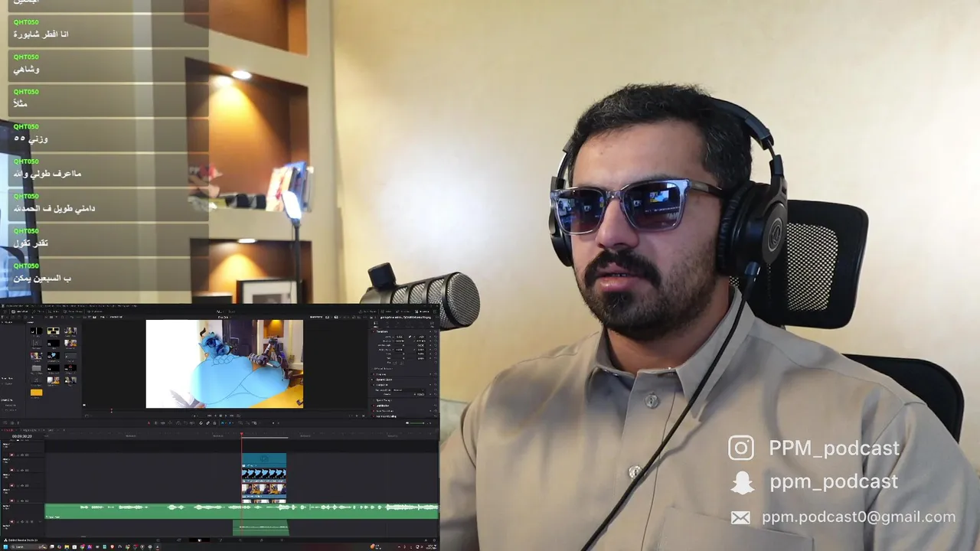Collapse the Transform section in Inspector
The height and width of the screenshot is (551, 980).
(382, 331)
